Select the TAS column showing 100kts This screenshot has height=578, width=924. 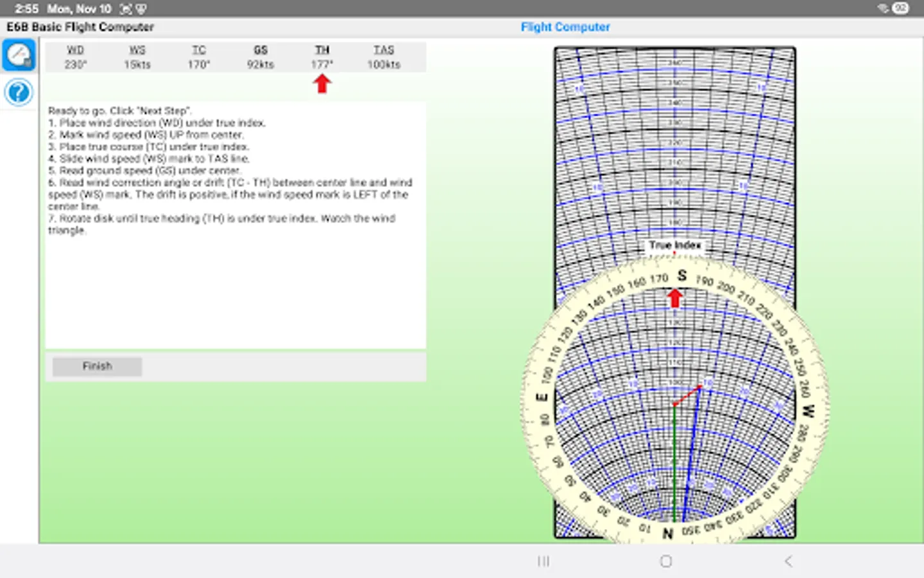tap(384, 57)
